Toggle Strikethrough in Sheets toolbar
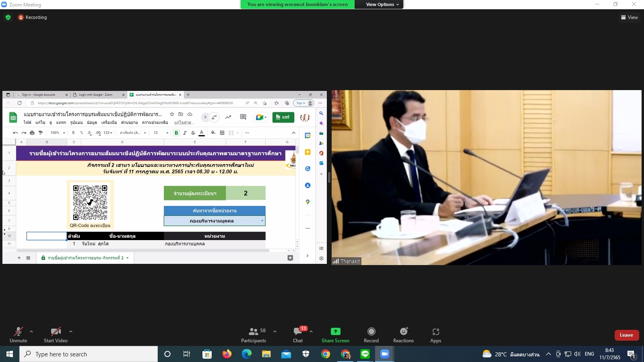This screenshot has height=362, width=644. coord(193,133)
